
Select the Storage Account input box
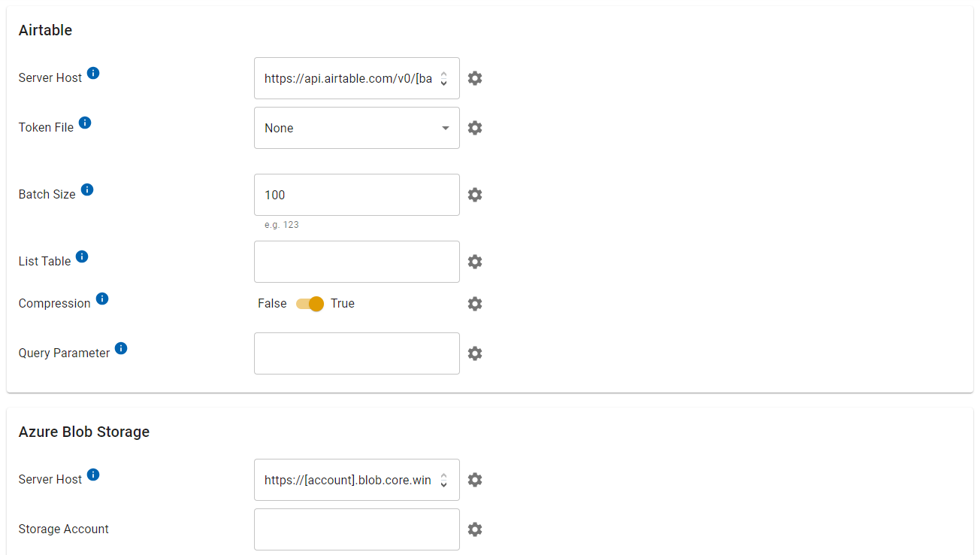coord(356,529)
